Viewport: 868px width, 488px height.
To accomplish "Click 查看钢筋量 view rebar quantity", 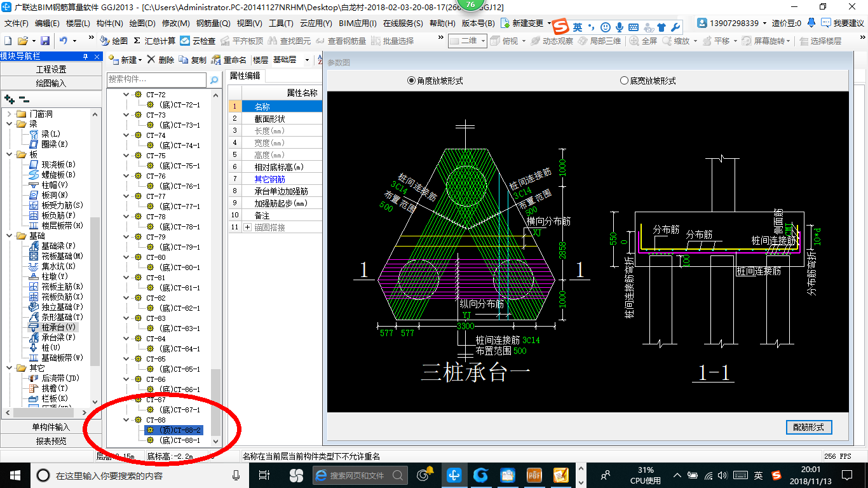I will [x=341, y=41].
